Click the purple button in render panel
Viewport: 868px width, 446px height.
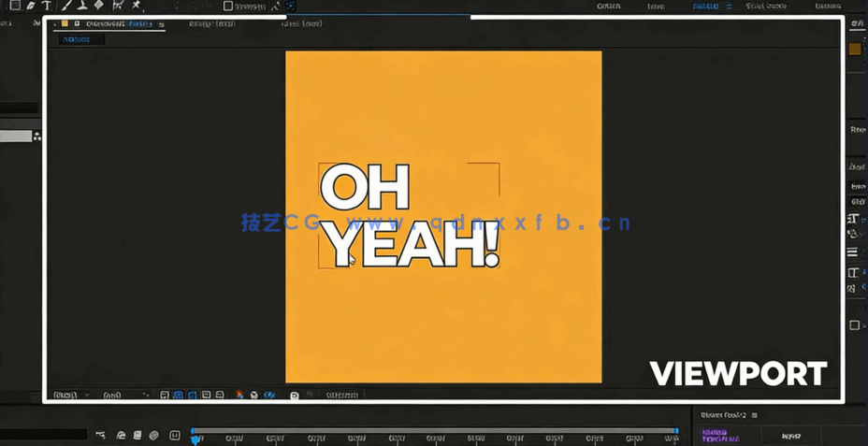pyautogui.click(x=720, y=436)
